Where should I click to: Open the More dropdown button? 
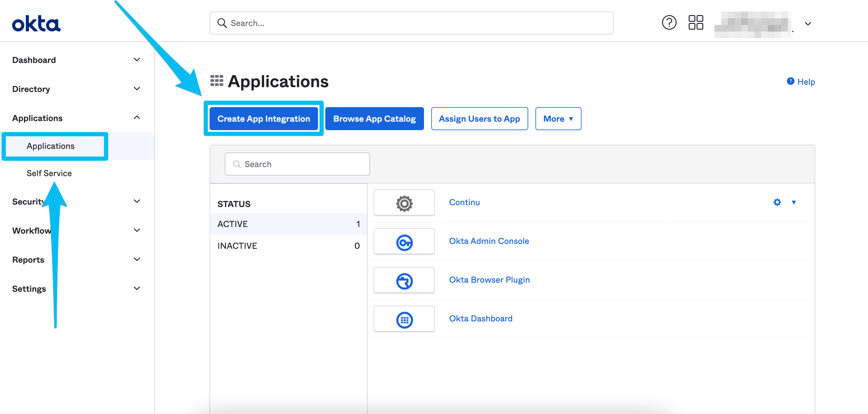558,119
